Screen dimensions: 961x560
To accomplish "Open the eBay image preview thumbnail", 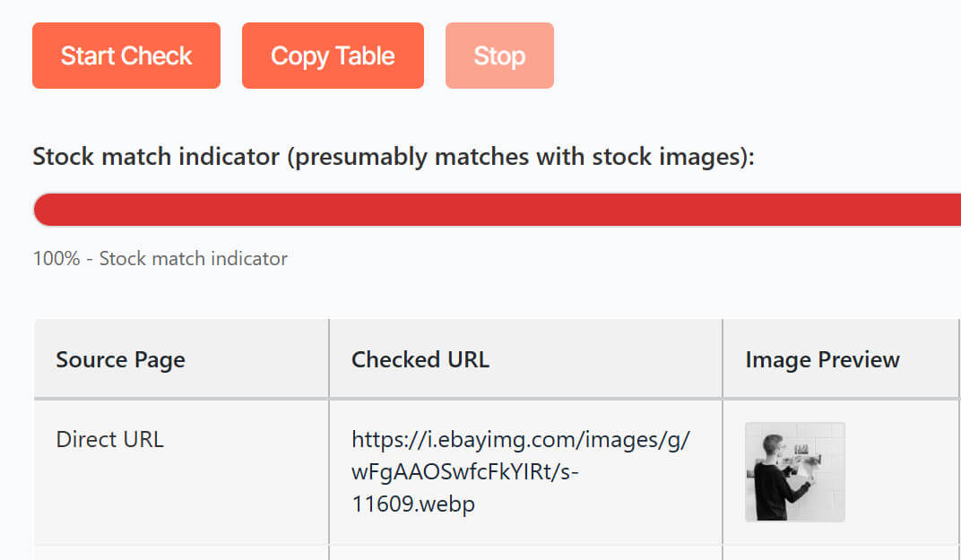I will click(795, 472).
